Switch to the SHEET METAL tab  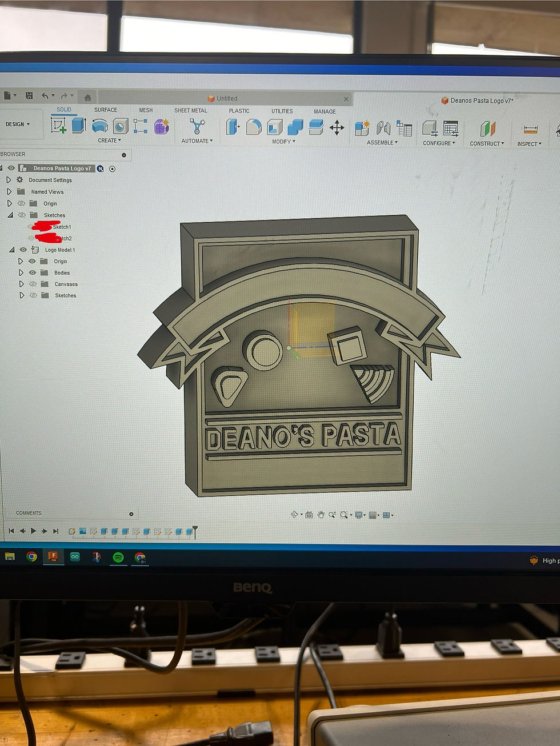coord(191,110)
